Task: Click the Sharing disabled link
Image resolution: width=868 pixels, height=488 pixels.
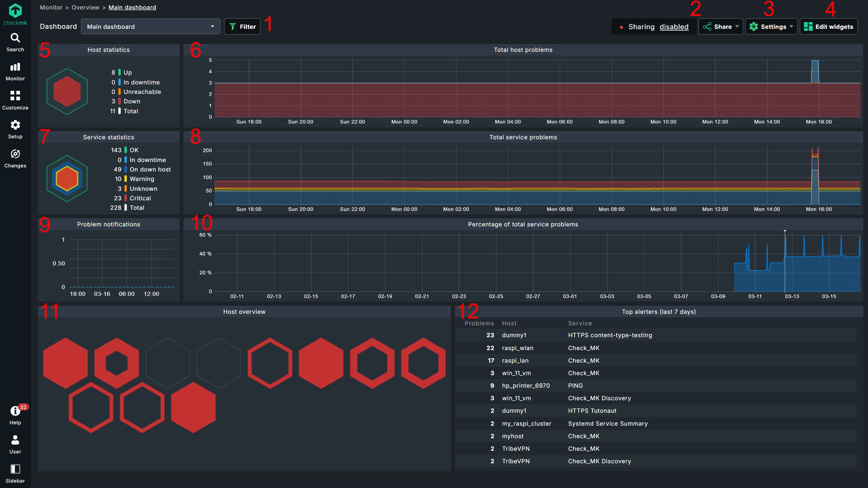Action: [674, 27]
